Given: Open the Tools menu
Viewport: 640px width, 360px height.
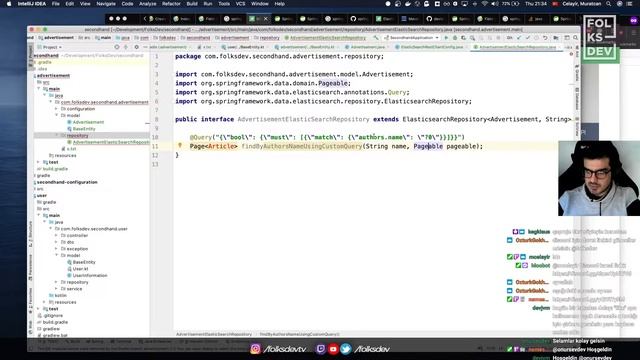Looking at the screenshot, I should point(224,4).
